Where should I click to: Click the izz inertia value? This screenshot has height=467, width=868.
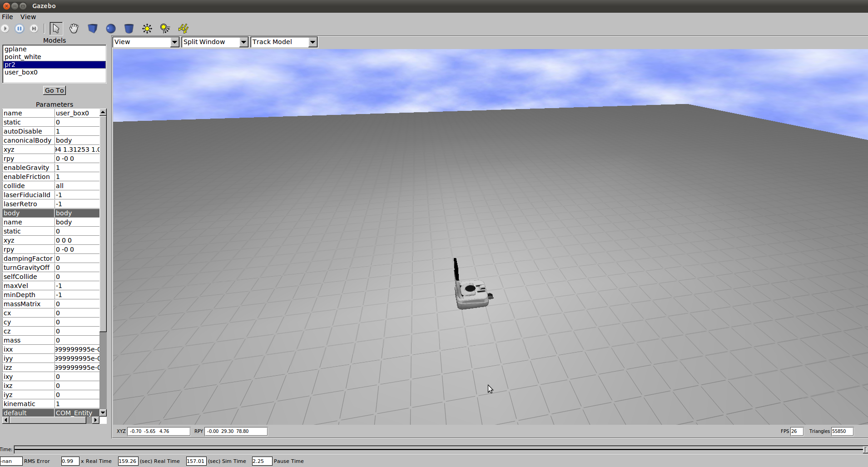tap(77, 368)
